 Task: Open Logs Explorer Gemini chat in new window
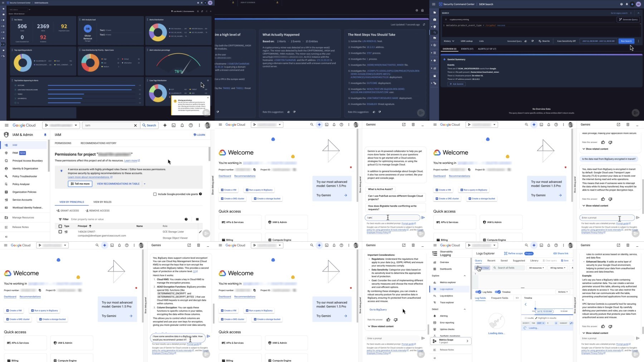pyautogui.click(x=618, y=245)
